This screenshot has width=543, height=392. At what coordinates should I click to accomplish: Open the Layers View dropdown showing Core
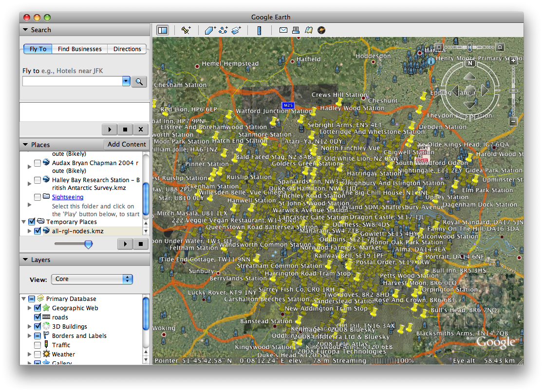click(x=92, y=279)
